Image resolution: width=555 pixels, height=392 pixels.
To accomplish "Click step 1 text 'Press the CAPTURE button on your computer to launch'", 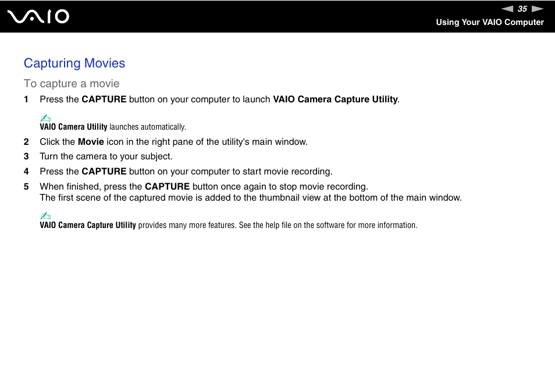I will (155, 99).
